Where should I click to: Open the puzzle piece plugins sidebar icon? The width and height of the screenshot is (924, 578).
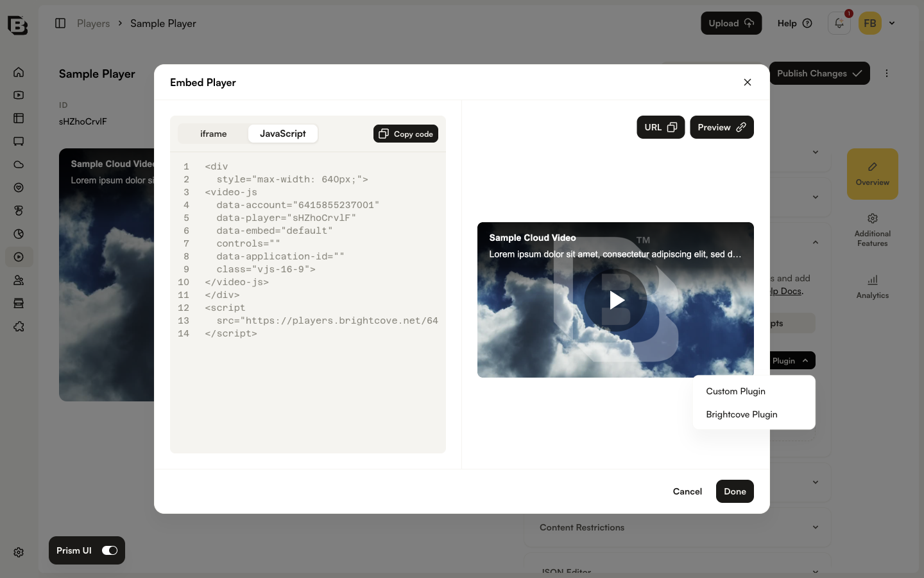[19, 326]
